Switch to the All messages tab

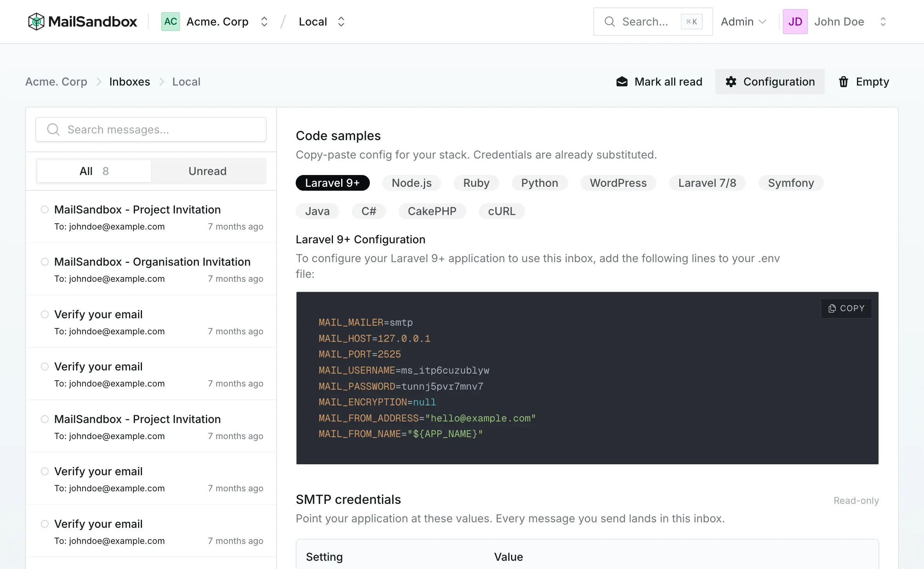click(x=94, y=171)
